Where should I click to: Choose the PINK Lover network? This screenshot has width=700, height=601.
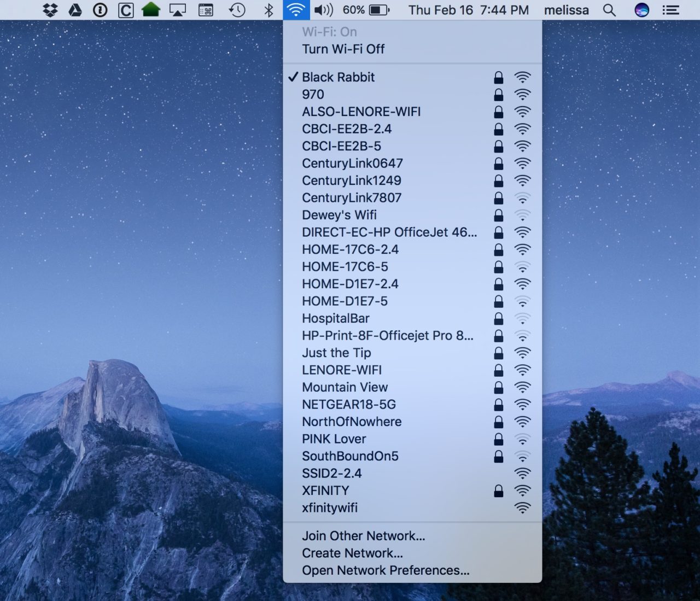[x=412, y=439]
